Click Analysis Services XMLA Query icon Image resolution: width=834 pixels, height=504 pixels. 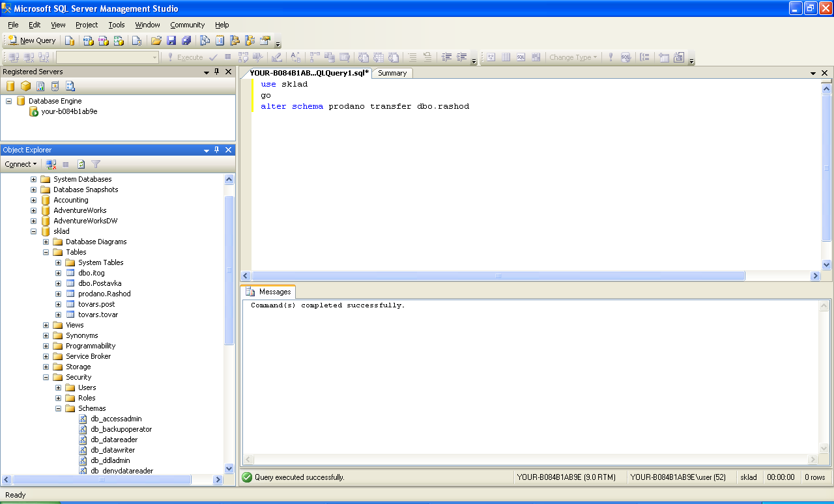tap(119, 40)
